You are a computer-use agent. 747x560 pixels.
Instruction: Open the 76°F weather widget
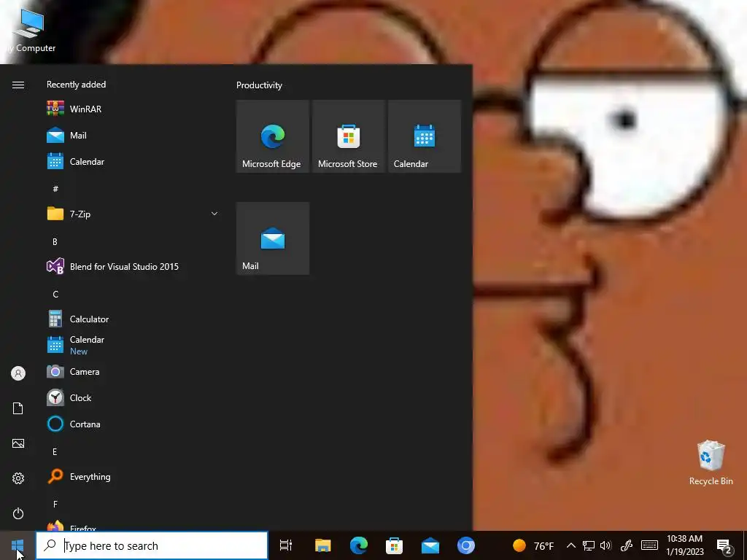pos(533,545)
